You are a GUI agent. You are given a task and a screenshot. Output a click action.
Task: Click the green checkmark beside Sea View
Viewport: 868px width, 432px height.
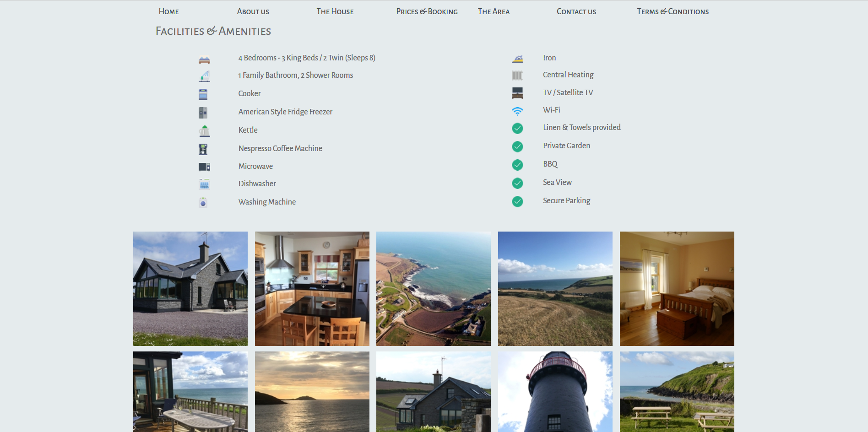[517, 183]
